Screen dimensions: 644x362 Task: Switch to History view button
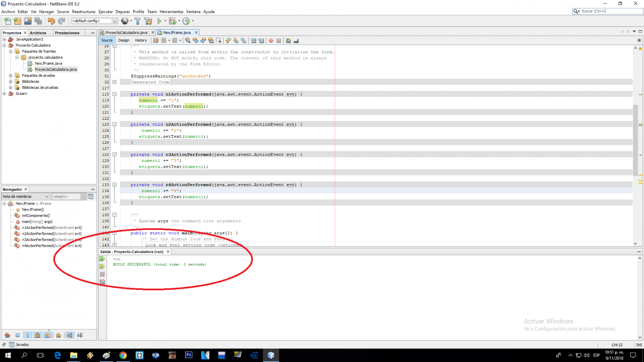click(x=141, y=40)
